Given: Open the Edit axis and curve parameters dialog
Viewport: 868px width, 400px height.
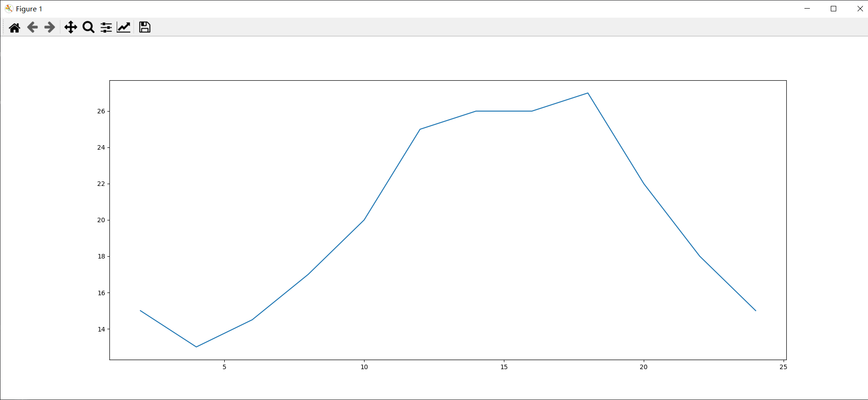Looking at the screenshot, I should [123, 27].
